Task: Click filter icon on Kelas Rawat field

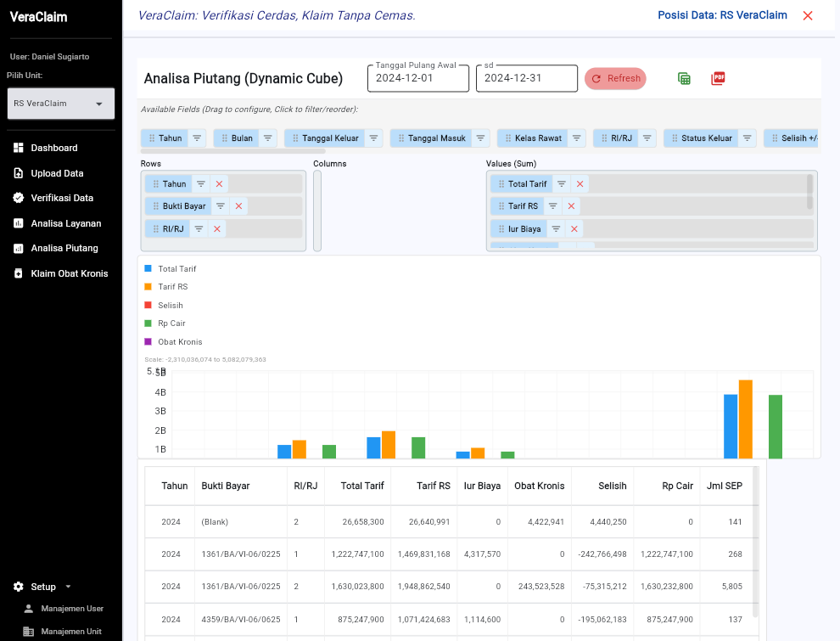Action: 577,138
